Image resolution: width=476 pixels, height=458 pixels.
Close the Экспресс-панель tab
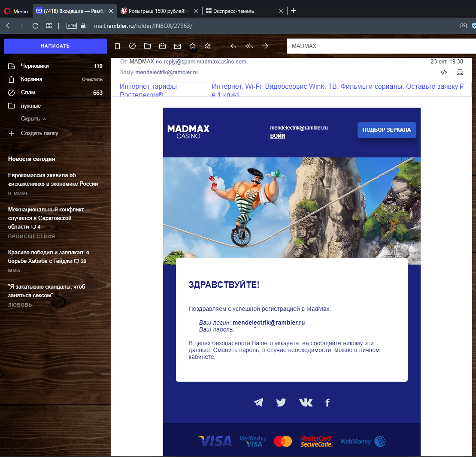[281, 11]
